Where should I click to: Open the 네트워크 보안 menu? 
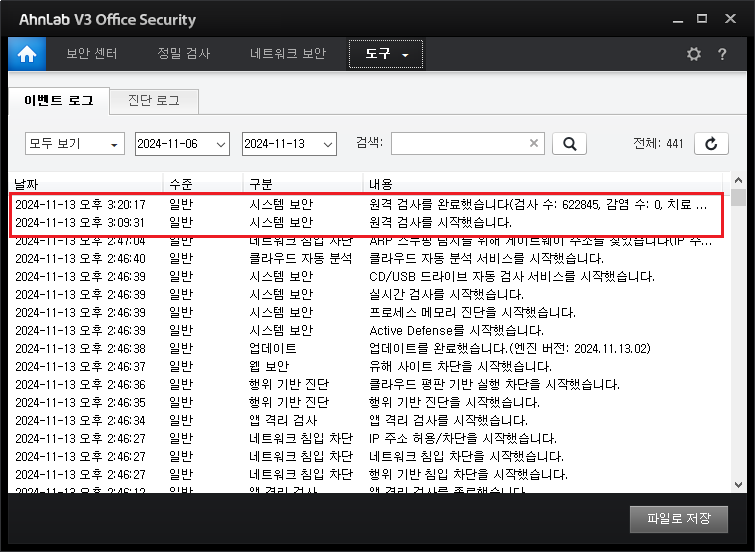(288, 53)
